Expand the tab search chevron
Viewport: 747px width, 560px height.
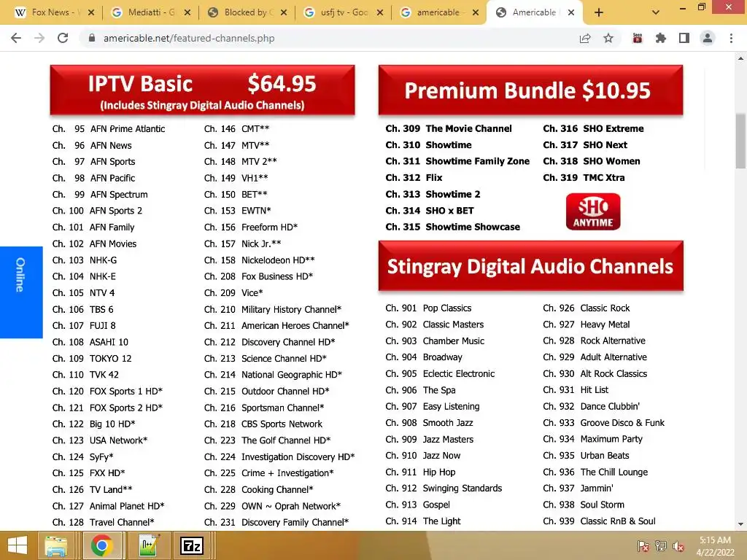(656, 13)
